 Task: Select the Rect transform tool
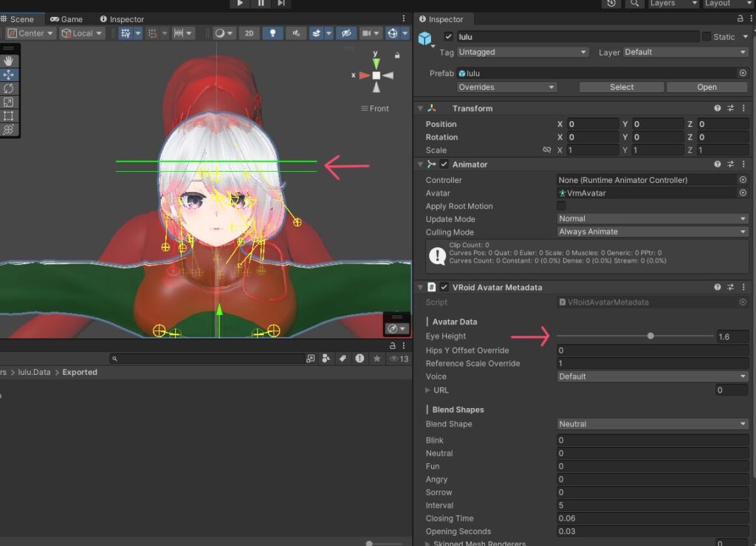coord(9,116)
